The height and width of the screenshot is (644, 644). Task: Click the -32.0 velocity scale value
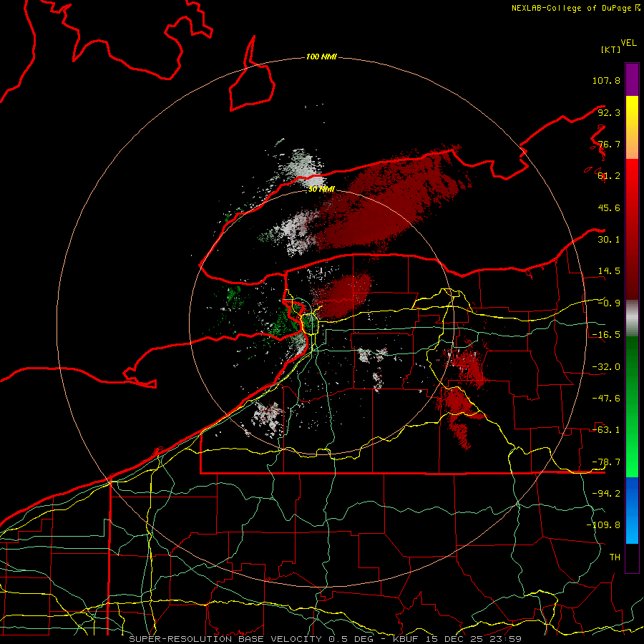click(x=606, y=367)
